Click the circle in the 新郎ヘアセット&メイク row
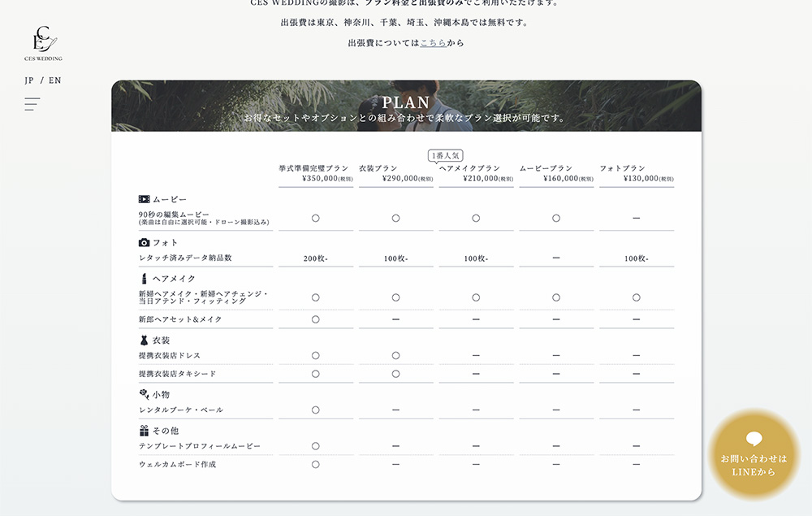Screen dimensions: 812x516 (x=315, y=319)
